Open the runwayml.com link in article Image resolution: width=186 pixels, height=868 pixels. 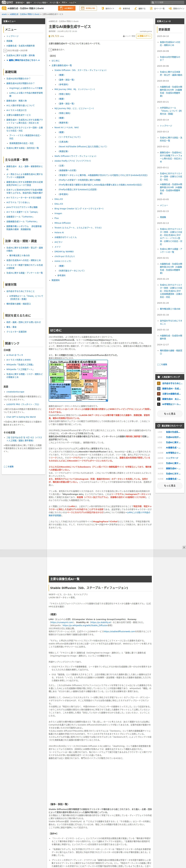62,622
